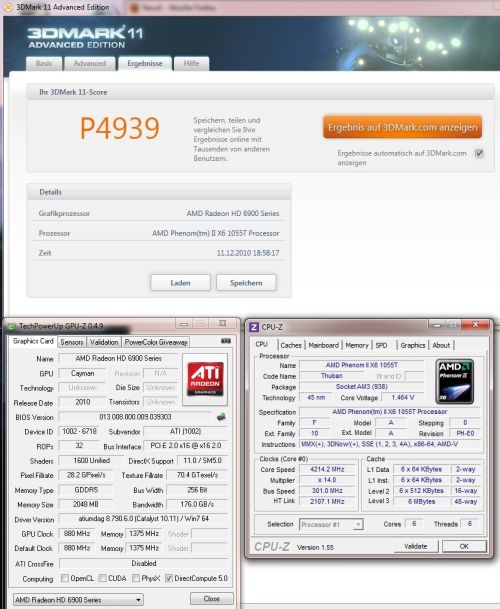Open the Processor #1 selection dropdown
This screenshot has width=500, height=609.
pyautogui.click(x=331, y=524)
